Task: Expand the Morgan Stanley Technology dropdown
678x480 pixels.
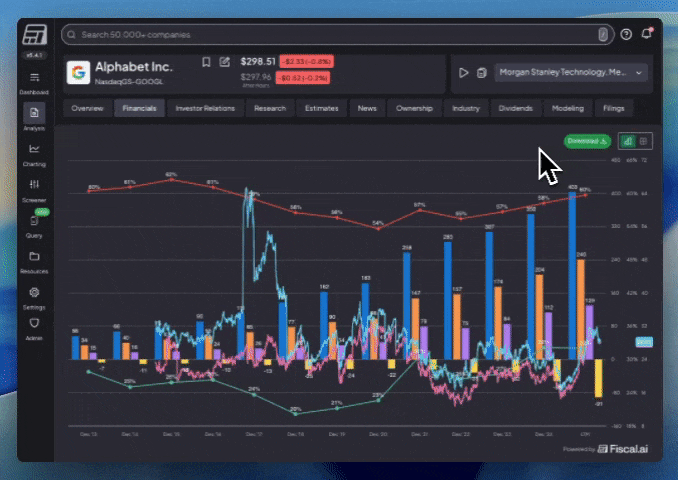Action: 571,72
